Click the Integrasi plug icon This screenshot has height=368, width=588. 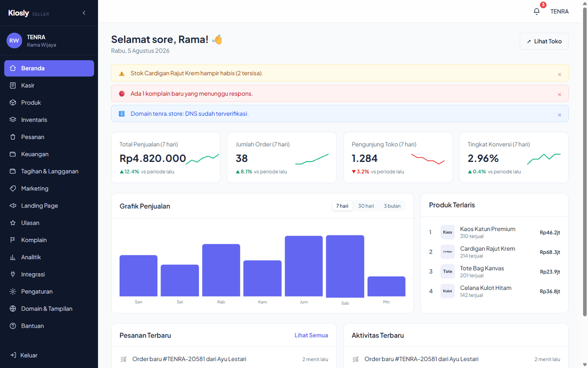click(x=13, y=274)
